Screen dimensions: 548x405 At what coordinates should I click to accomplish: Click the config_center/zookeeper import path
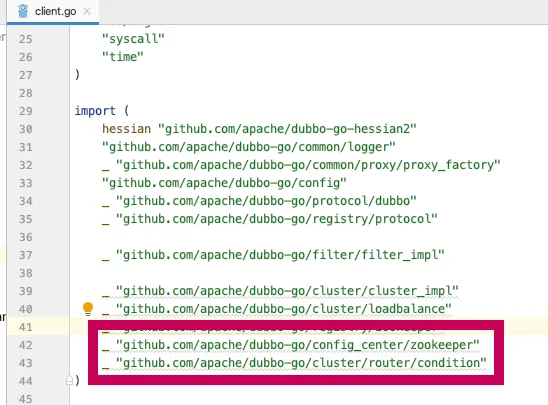point(298,345)
